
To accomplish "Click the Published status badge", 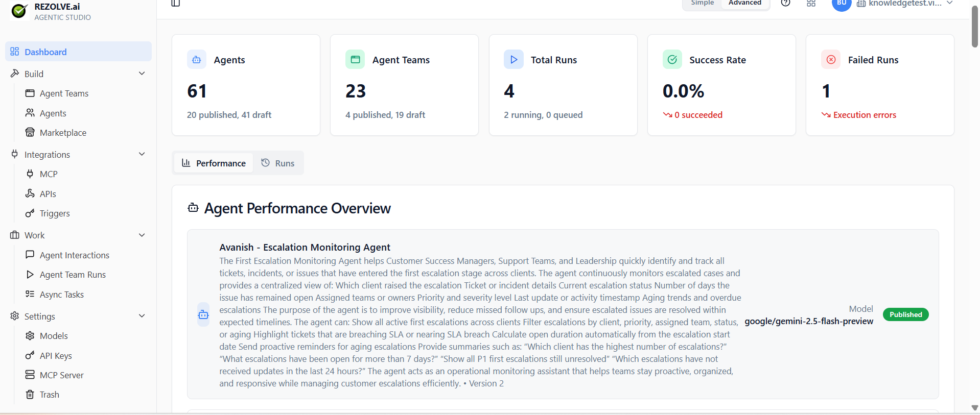I will 905,314.
